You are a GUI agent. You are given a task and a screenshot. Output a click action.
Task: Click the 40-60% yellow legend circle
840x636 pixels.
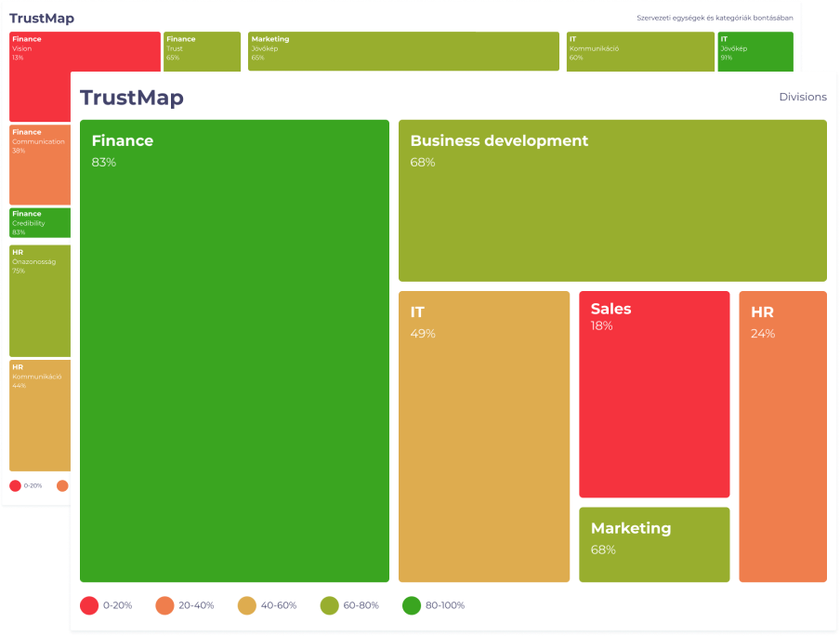tap(247, 605)
